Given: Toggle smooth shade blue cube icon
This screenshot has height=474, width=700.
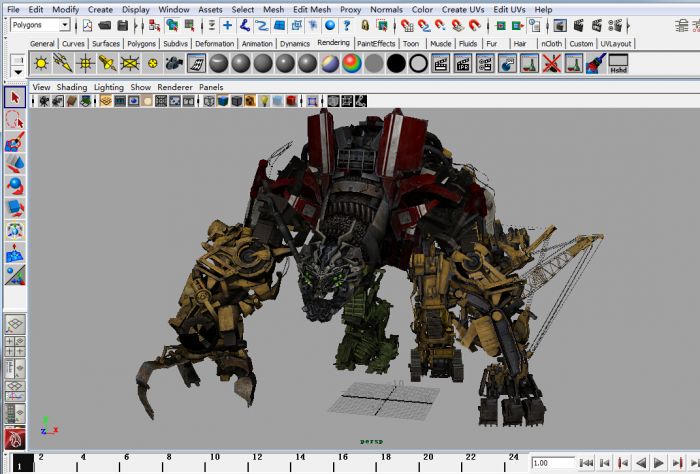Looking at the screenshot, I should click(x=223, y=101).
